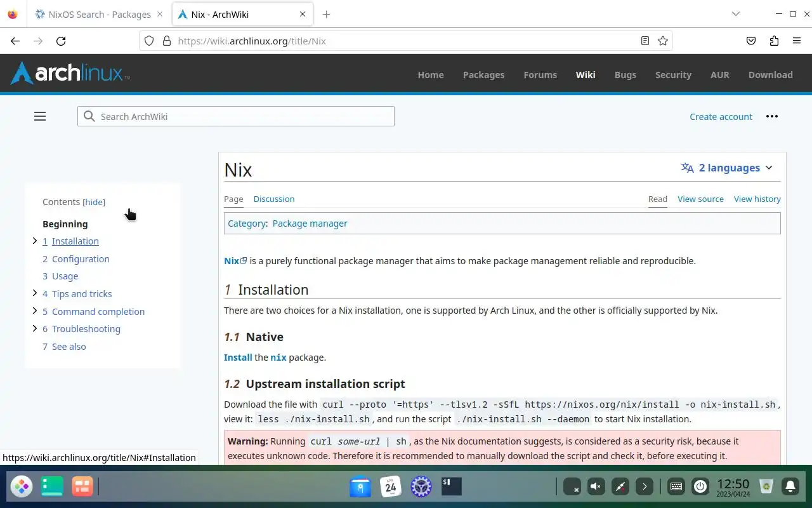Click the Create account link

(721, 116)
